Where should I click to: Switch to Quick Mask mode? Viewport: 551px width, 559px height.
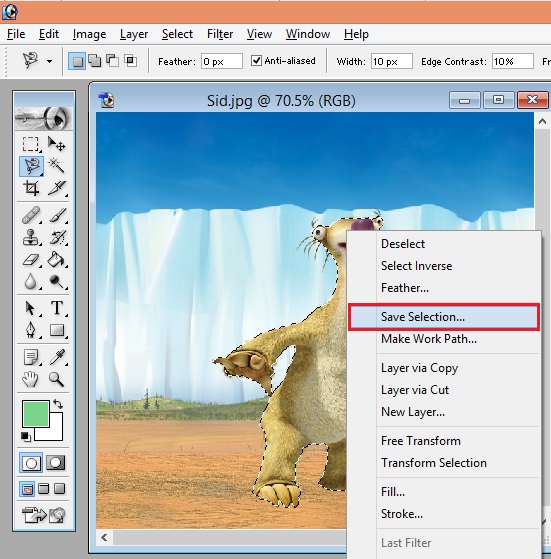pyautogui.click(x=56, y=463)
